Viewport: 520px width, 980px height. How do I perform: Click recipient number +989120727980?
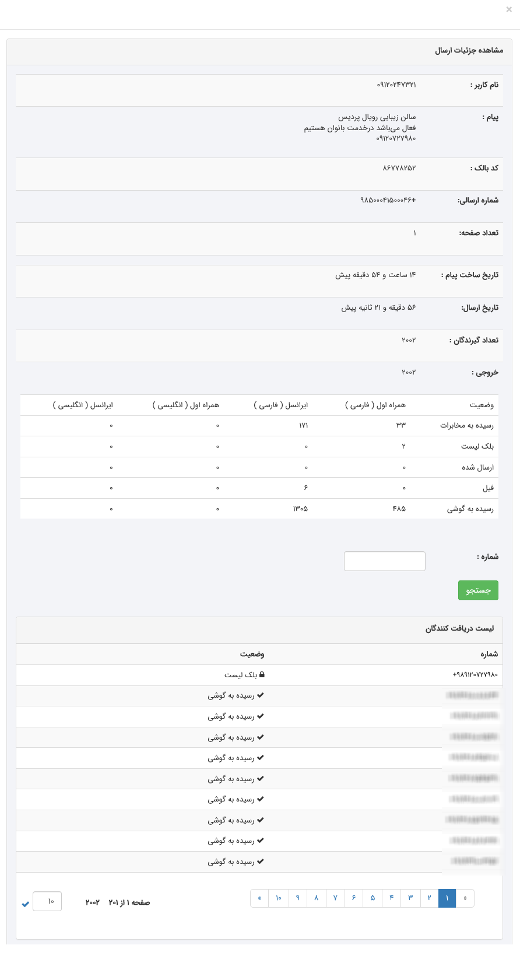click(475, 675)
